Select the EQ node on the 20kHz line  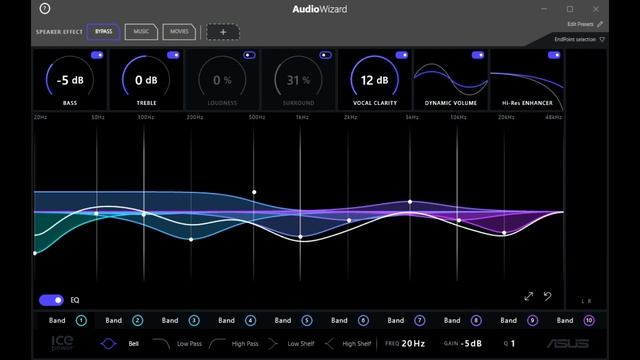(504, 233)
